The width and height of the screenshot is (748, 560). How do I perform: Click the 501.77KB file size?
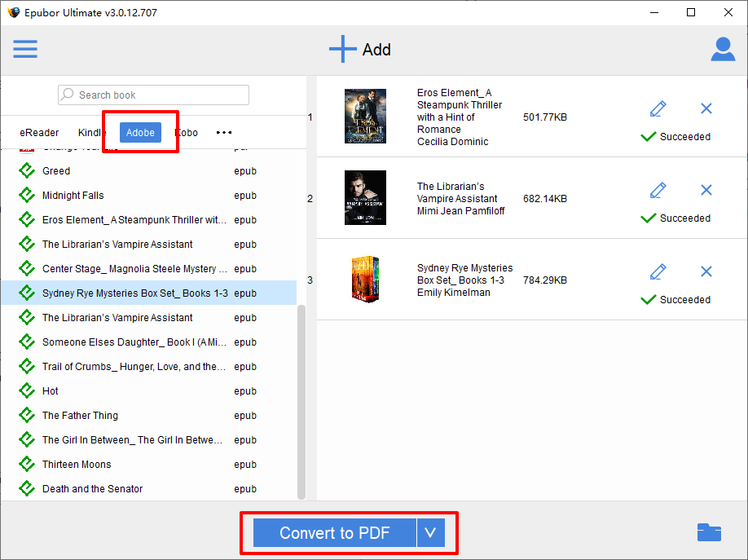click(545, 117)
